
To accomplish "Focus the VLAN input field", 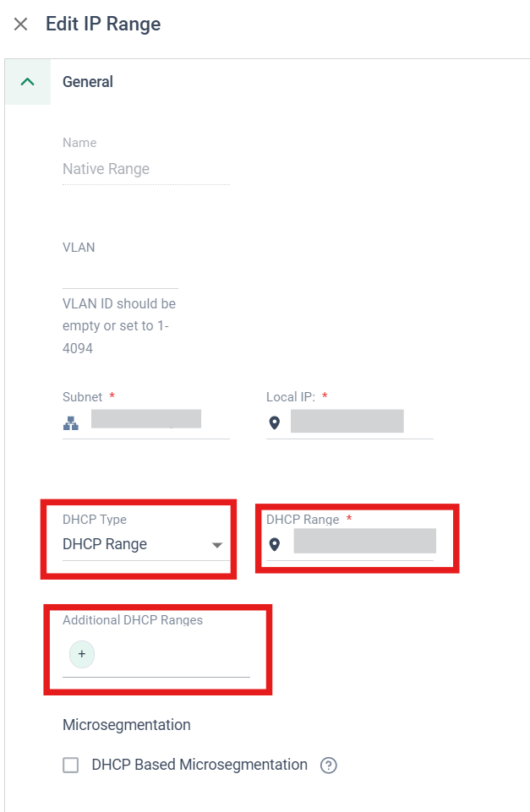I will 120,275.
